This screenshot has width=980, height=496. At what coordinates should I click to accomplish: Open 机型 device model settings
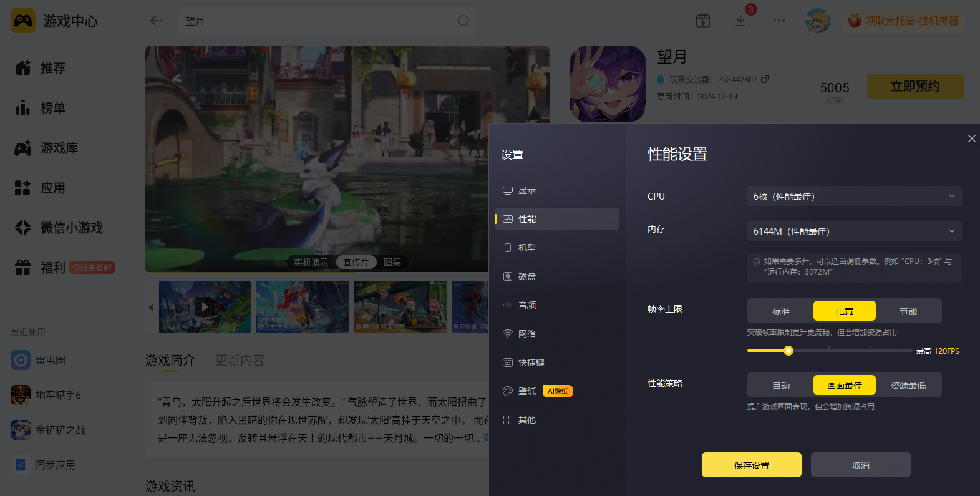click(x=557, y=248)
